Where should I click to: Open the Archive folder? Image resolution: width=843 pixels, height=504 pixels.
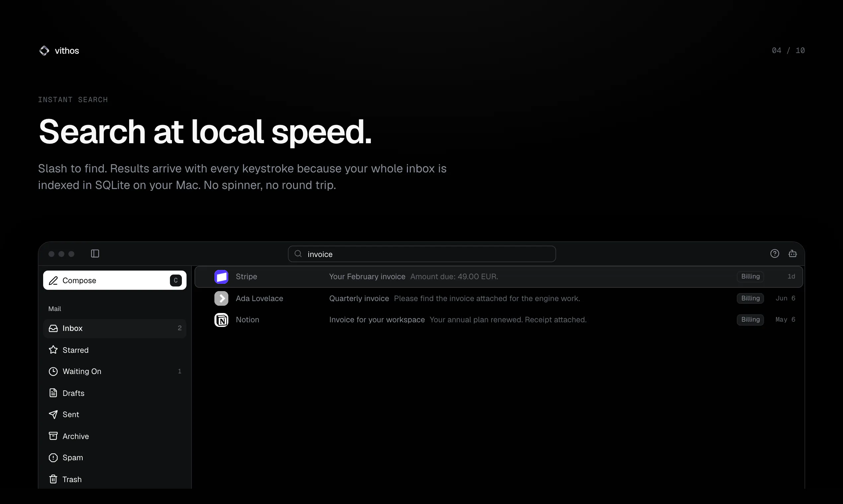coord(115,436)
